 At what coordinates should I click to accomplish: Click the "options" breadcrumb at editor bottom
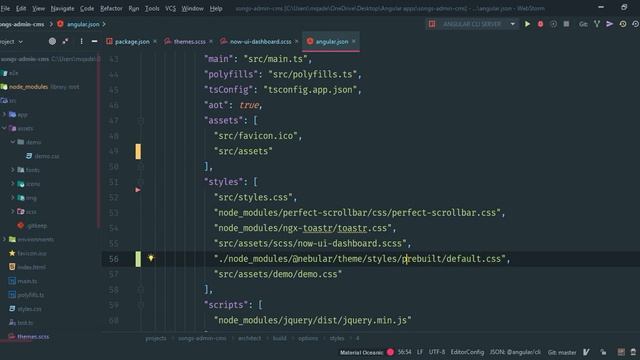point(308,338)
